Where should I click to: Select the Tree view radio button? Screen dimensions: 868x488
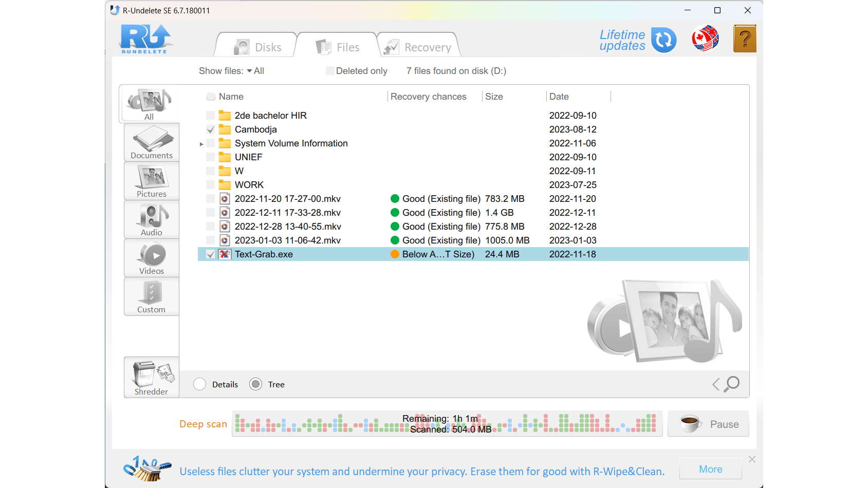pyautogui.click(x=256, y=384)
